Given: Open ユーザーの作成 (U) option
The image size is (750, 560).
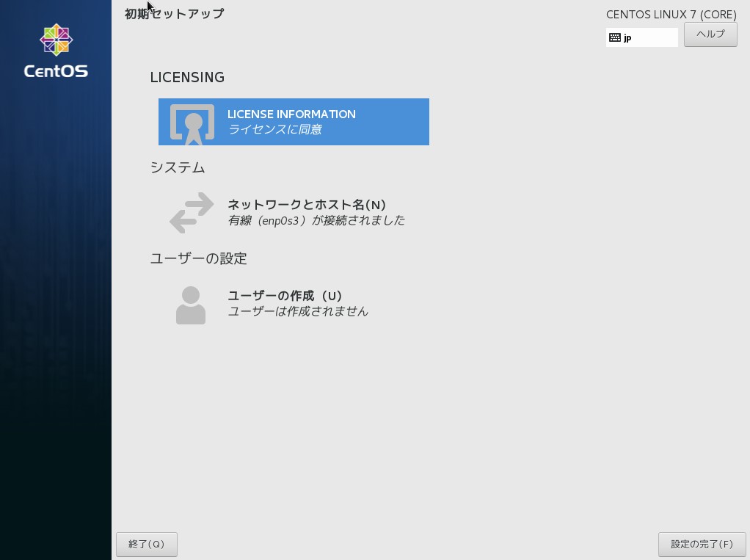Looking at the screenshot, I should click(285, 296).
